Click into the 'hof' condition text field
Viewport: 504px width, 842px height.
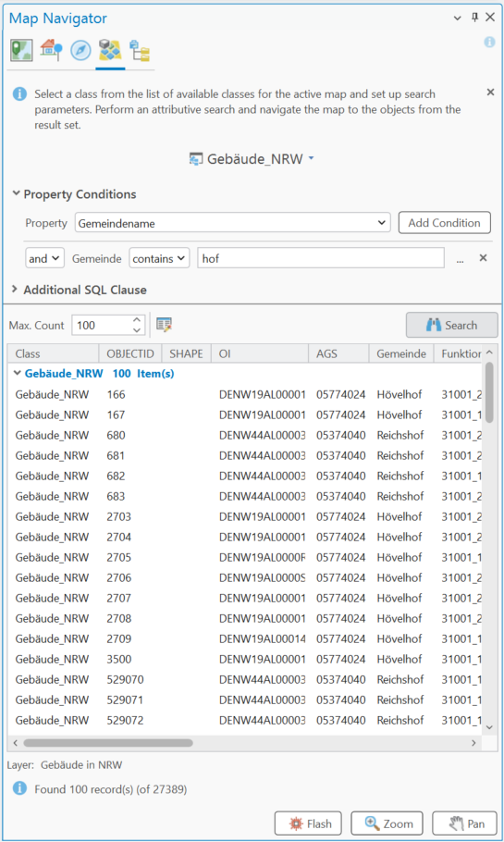pyautogui.click(x=321, y=258)
